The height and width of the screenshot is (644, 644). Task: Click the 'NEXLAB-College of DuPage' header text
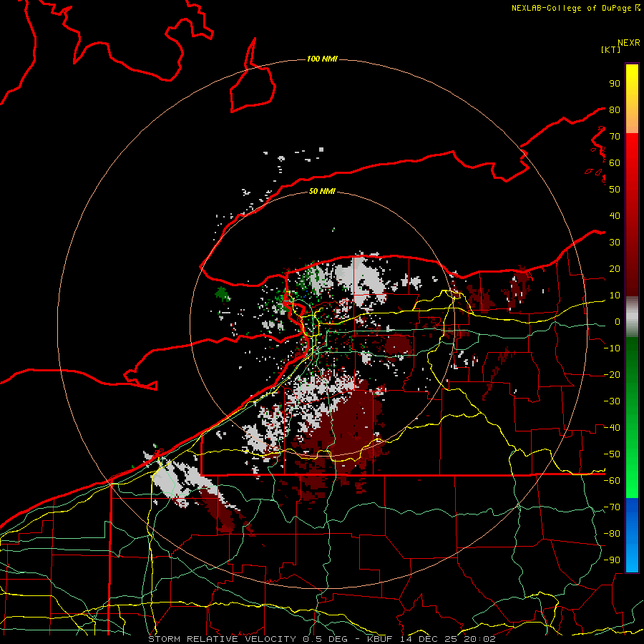pos(572,8)
